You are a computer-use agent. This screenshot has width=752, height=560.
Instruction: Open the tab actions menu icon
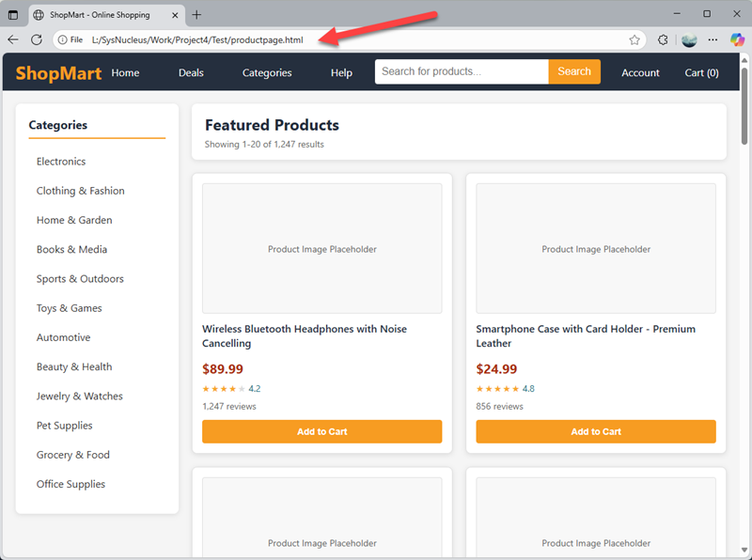pyautogui.click(x=13, y=14)
